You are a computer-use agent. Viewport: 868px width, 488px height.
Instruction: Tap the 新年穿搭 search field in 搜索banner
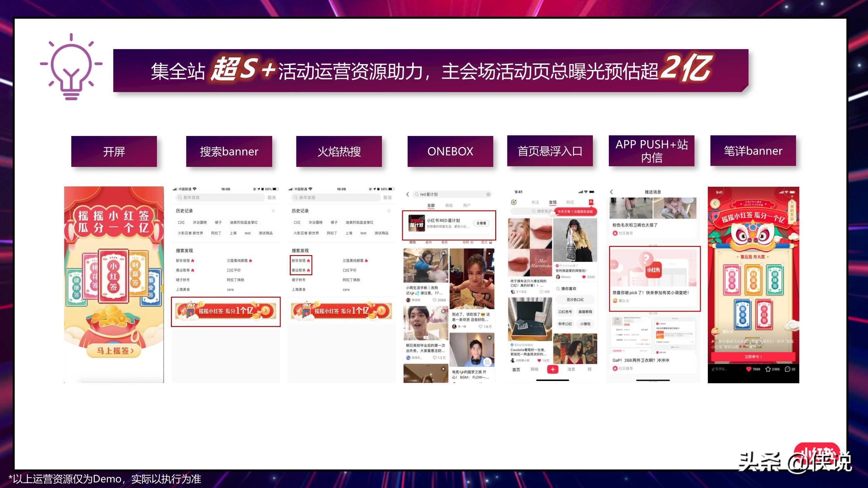pos(220,198)
